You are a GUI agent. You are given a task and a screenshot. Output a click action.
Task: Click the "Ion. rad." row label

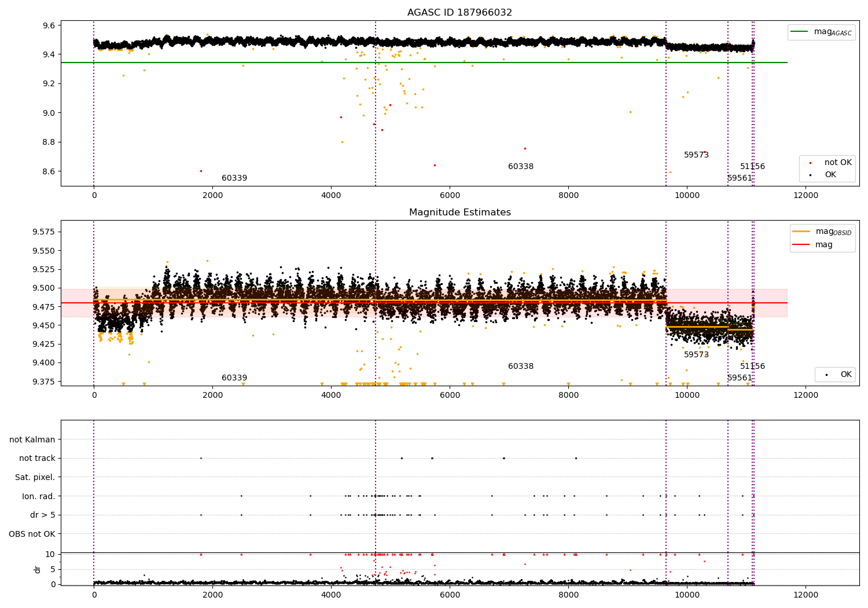tap(39, 496)
